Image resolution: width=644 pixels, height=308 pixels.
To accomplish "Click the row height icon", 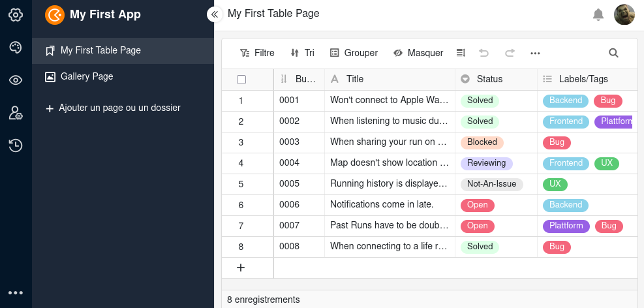I will pos(461,53).
